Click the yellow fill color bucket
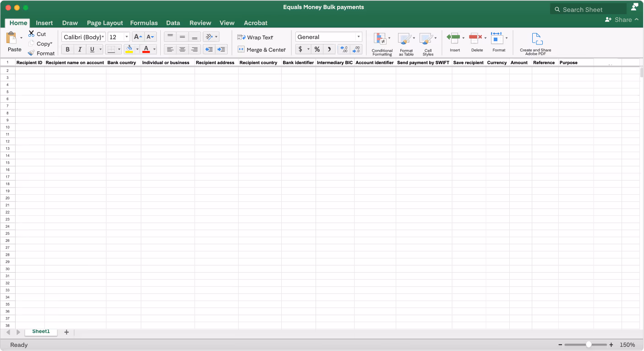644x351 pixels. (x=129, y=49)
